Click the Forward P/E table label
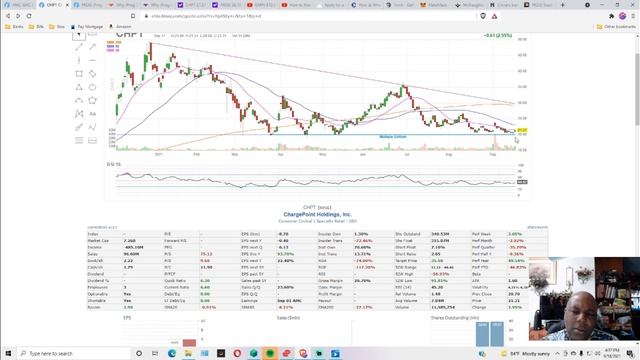 175,241
